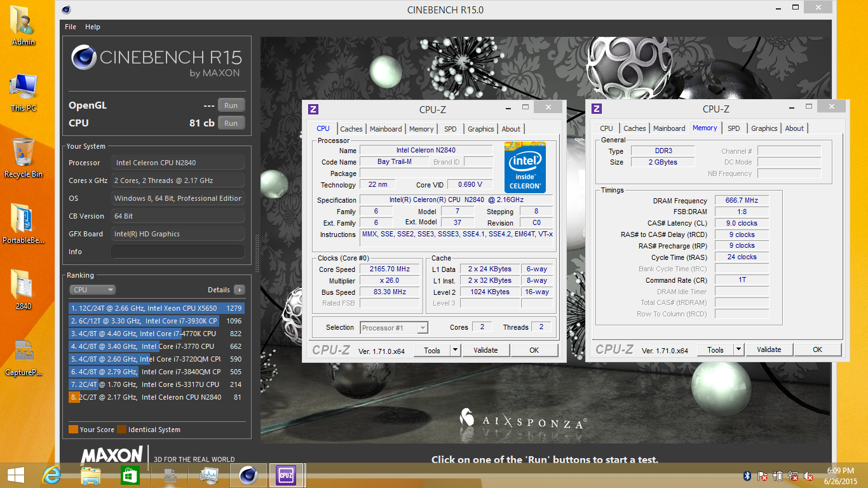
Task: Click the Cinebench title bar app icon
Action: 67,10
